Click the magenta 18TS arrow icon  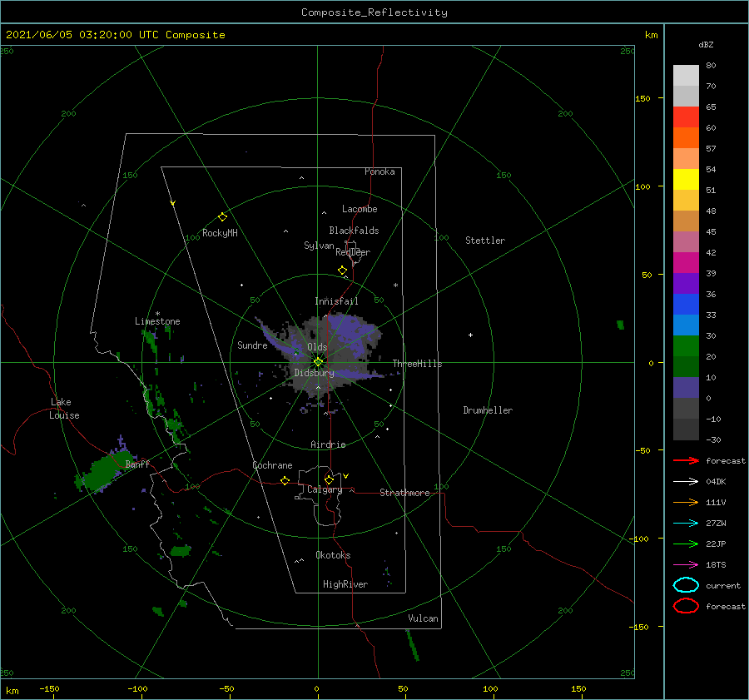pyautogui.click(x=686, y=565)
